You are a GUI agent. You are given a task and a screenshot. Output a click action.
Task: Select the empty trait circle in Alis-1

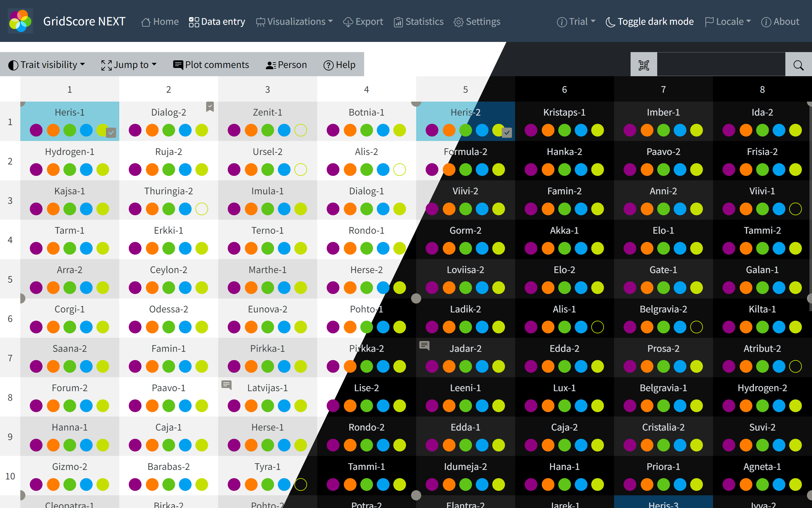[x=598, y=327]
